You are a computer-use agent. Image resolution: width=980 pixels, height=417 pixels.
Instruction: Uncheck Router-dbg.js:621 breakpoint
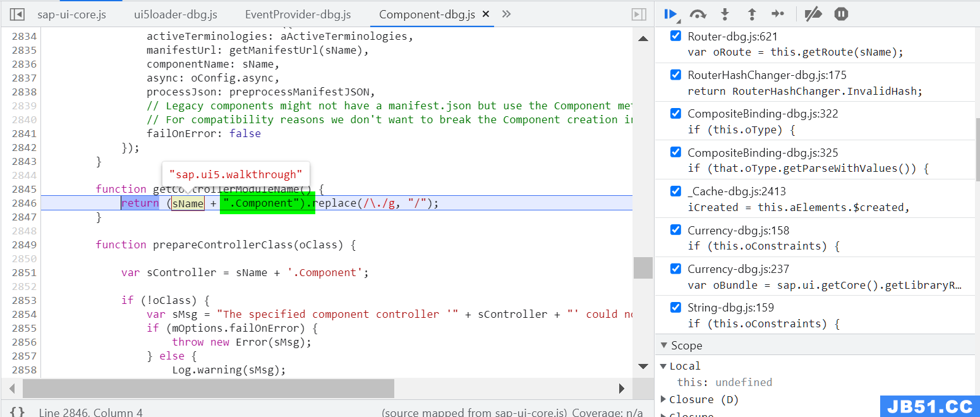coord(675,37)
